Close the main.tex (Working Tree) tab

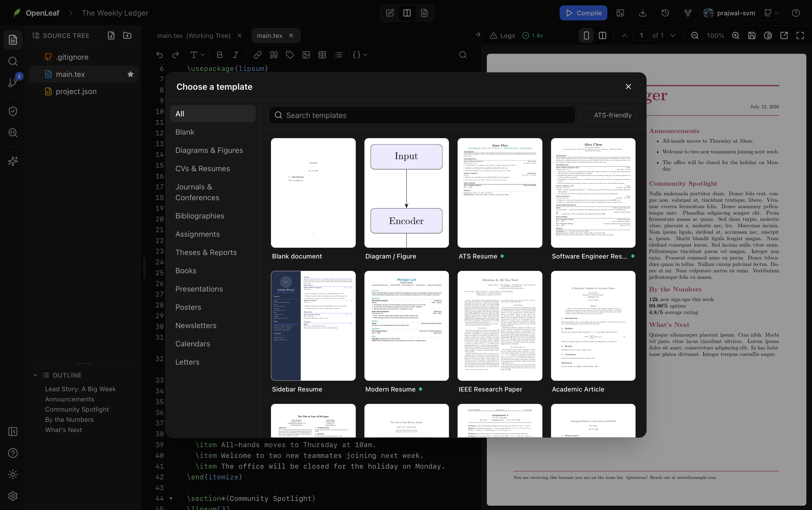(x=239, y=35)
